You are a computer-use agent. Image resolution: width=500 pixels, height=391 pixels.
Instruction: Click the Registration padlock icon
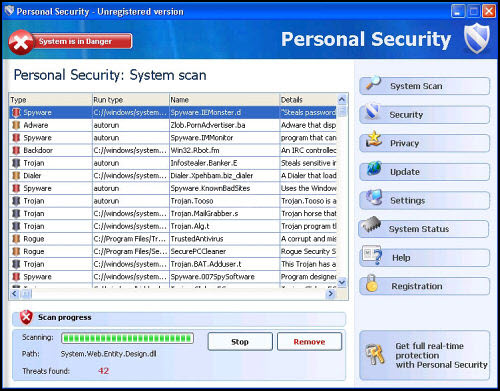tap(372, 283)
